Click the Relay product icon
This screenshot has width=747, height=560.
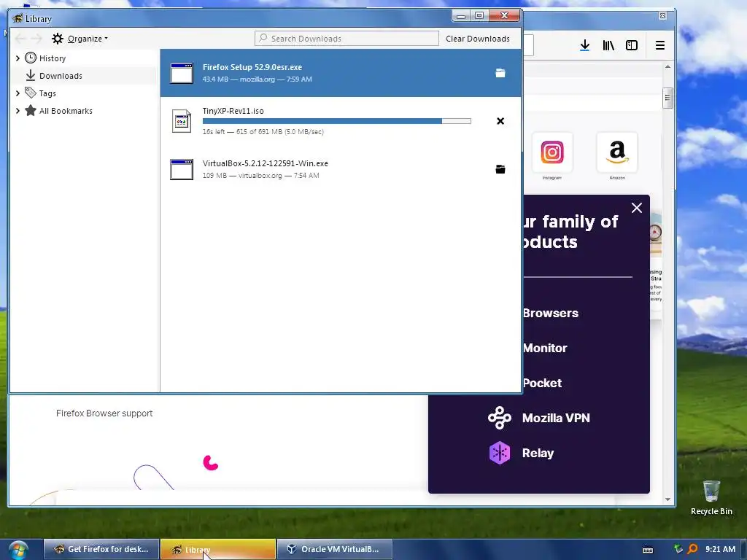(499, 453)
